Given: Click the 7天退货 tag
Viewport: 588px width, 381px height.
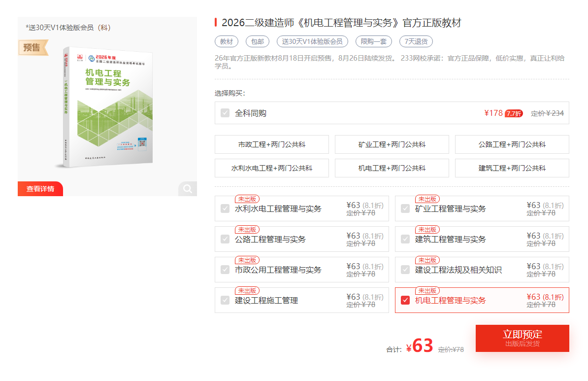Looking at the screenshot, I should (x=416, y=41).
